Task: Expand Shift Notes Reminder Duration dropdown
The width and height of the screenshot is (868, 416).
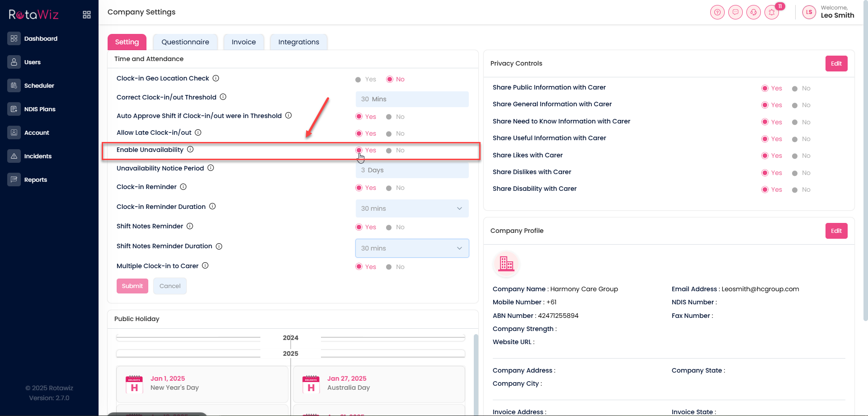Action: pos(412,248)
